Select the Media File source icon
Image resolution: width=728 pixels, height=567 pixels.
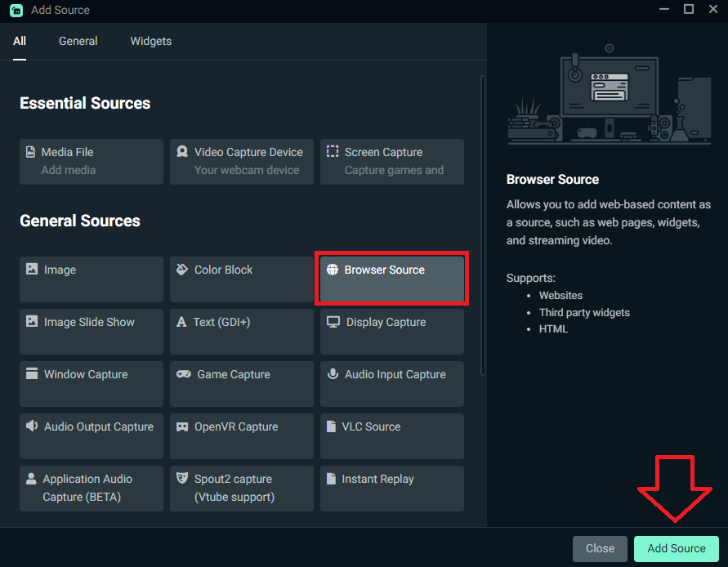point(32,152)
